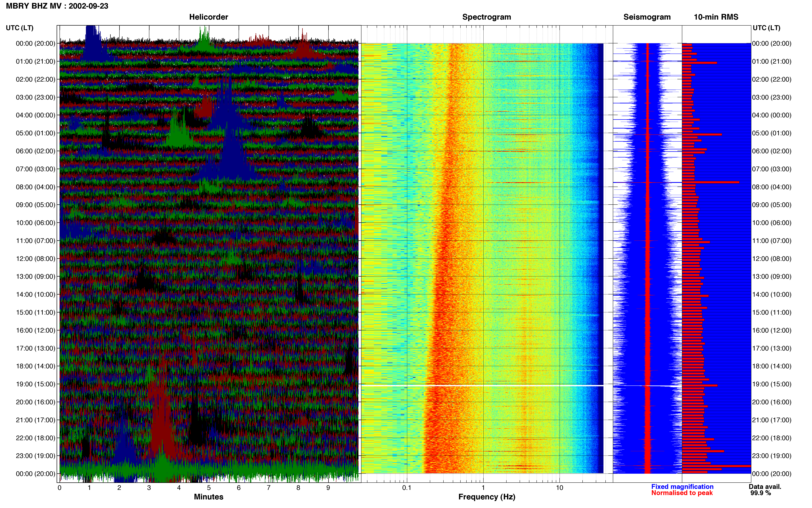Click '07:00 (03:00)' on the left time axis
This screenshot has width=812, height=508.
pyautogui.click(x=35, y=169)
